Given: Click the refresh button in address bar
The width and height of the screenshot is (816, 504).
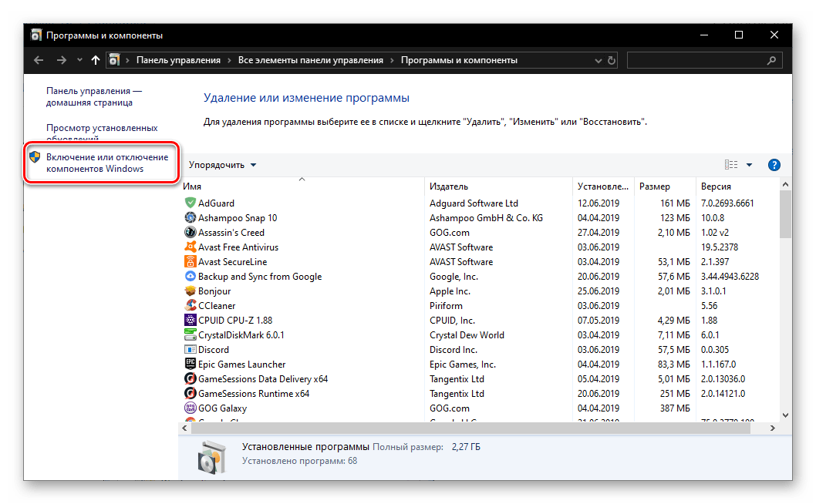Looking at the screenshot, I should [612, 60].
